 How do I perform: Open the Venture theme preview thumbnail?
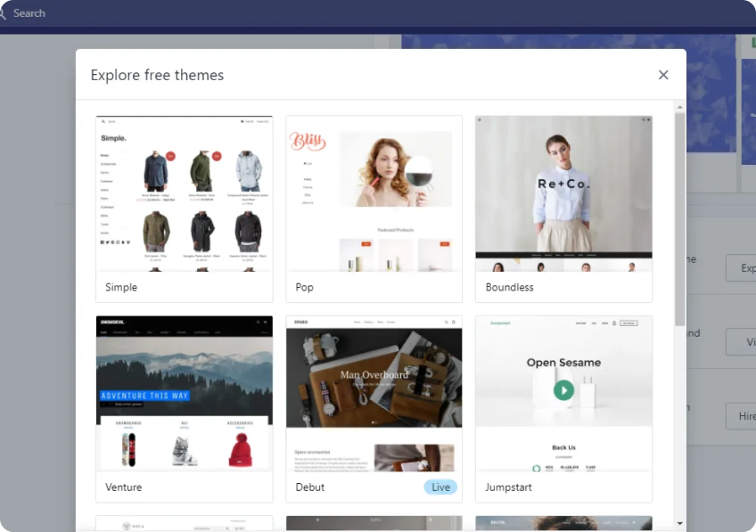point(185,394)
